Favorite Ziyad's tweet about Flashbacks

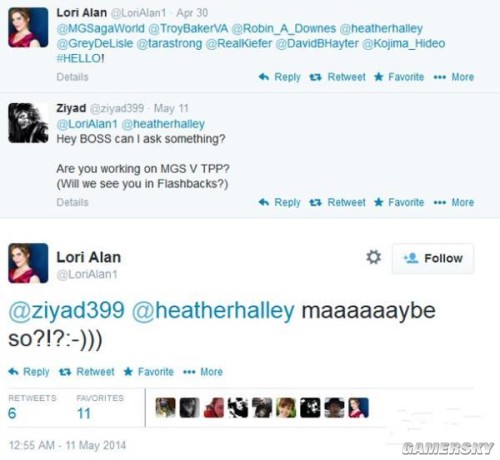[399, 202]
